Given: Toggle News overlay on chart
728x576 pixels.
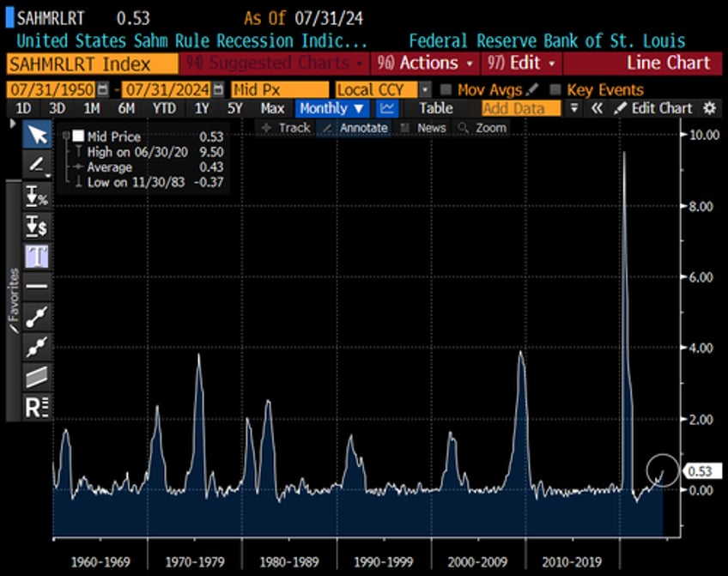Looking at the screenshot, I should [423, 128].
